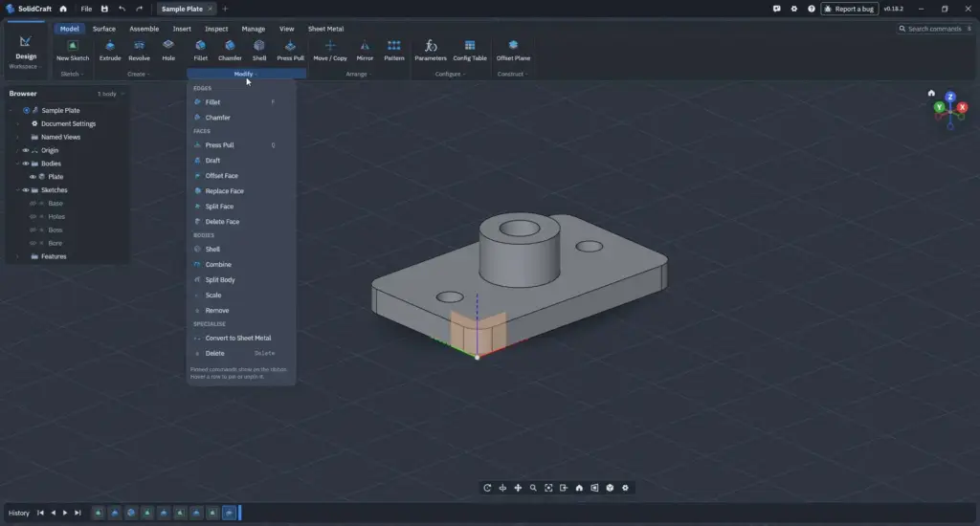The image size is (980, 526).
Task: Show the Base sketch
Action: pos(33,204)
